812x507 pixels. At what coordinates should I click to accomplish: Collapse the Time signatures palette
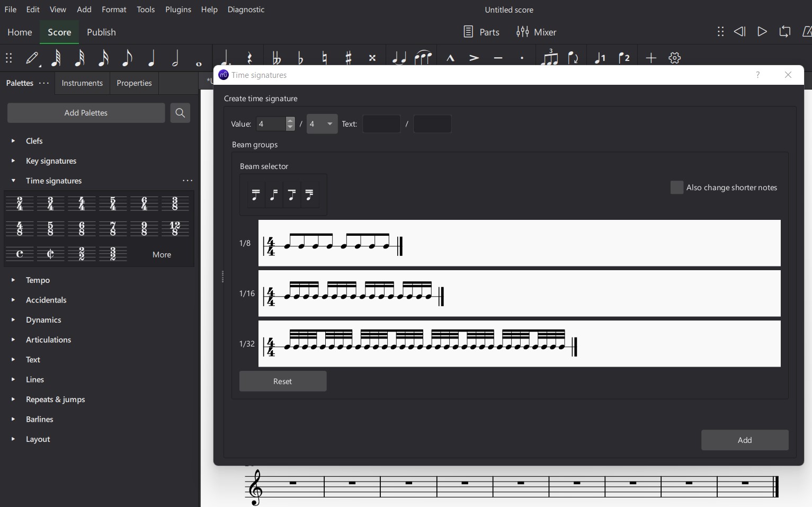tap(13, 180)
